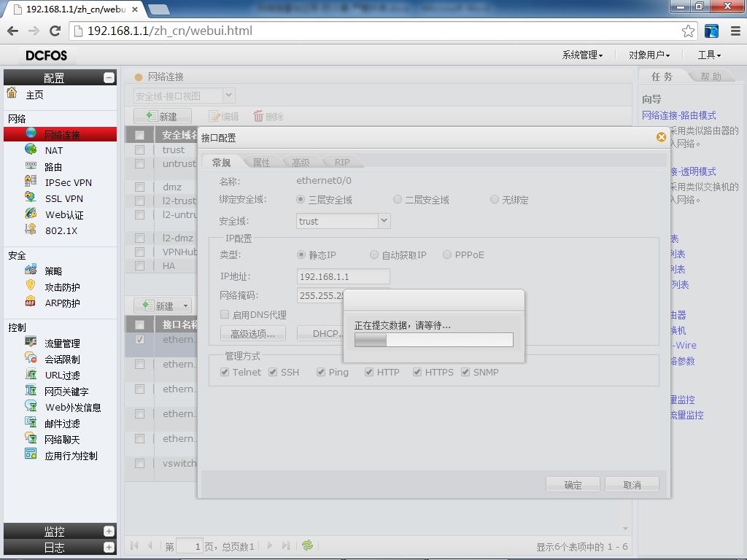This screenshot has width=747, height=560.
Task: Select the layer-3 security zone radio
Action: tap(301, 200)
